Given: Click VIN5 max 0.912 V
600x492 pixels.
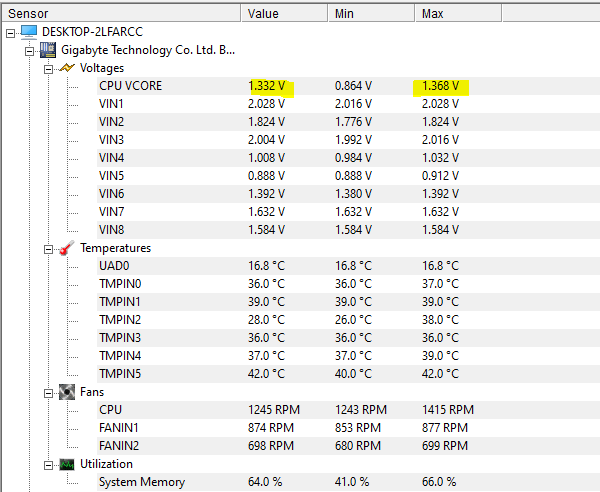Looking at the screenshot, I should click(440, 176).
